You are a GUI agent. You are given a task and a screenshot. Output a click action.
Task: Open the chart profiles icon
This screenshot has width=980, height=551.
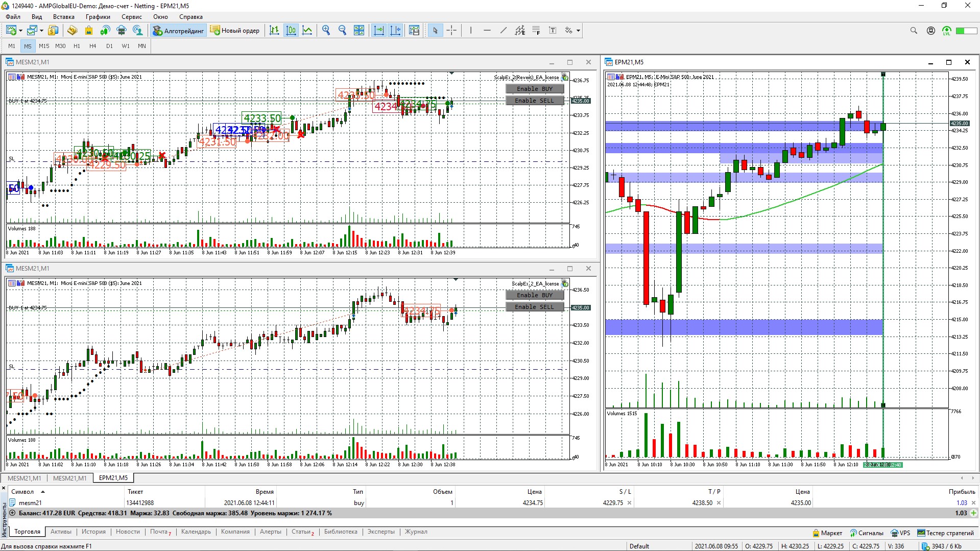pyautogui.click(x=33, y=31)
